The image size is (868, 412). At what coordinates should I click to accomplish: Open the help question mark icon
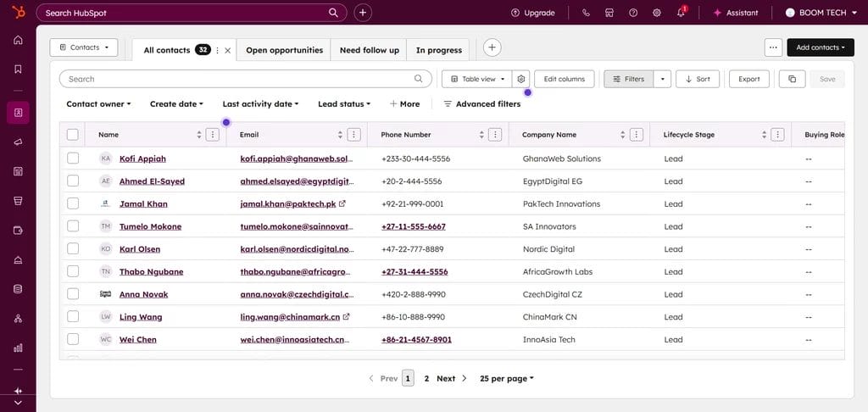point(633,13)
